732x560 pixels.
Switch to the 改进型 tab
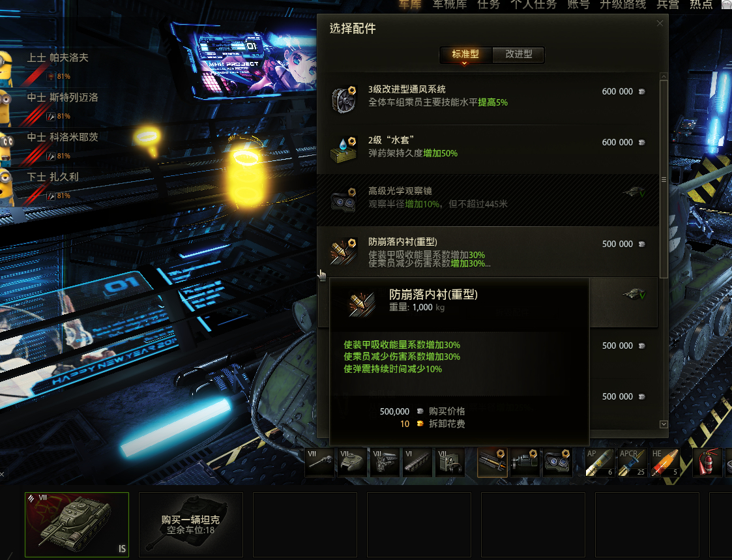pyautogui.click(x=519, y=54)
